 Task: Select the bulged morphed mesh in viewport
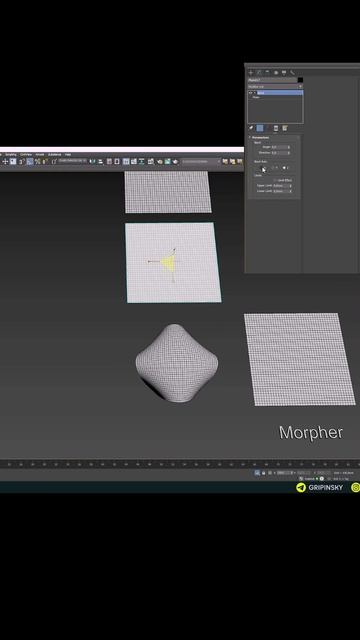click(x=177, y=363)
